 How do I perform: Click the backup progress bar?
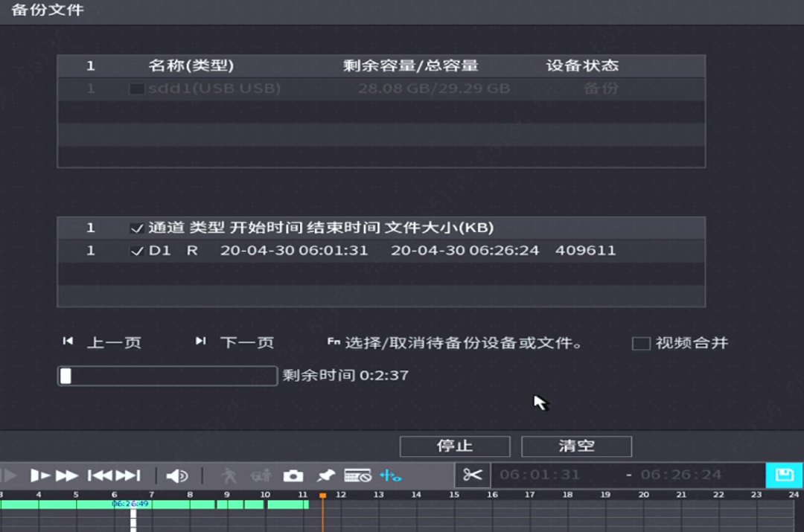167,376
